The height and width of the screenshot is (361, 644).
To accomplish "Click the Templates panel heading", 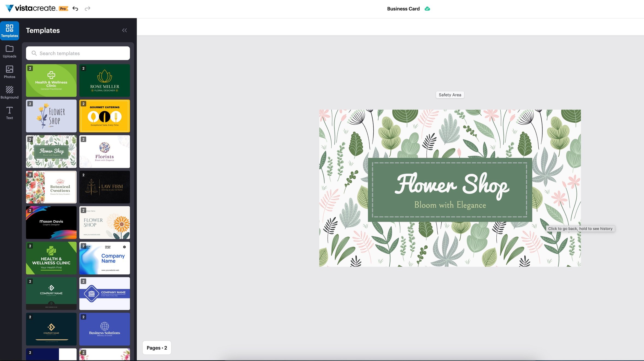I will coord(43,30).
